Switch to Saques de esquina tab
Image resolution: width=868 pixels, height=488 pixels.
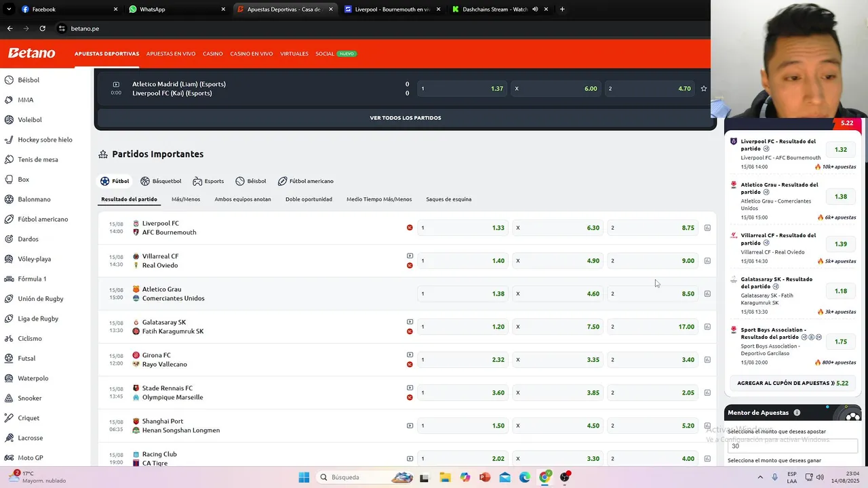[448, 199]
